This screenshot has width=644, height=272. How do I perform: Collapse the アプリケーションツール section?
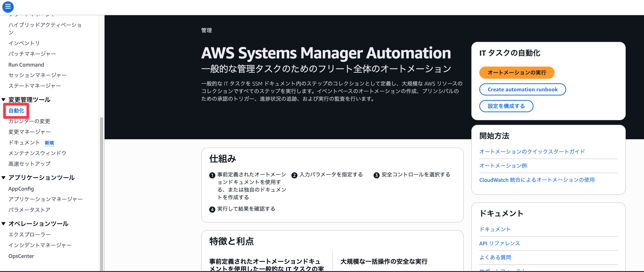[x=3, y=178]
